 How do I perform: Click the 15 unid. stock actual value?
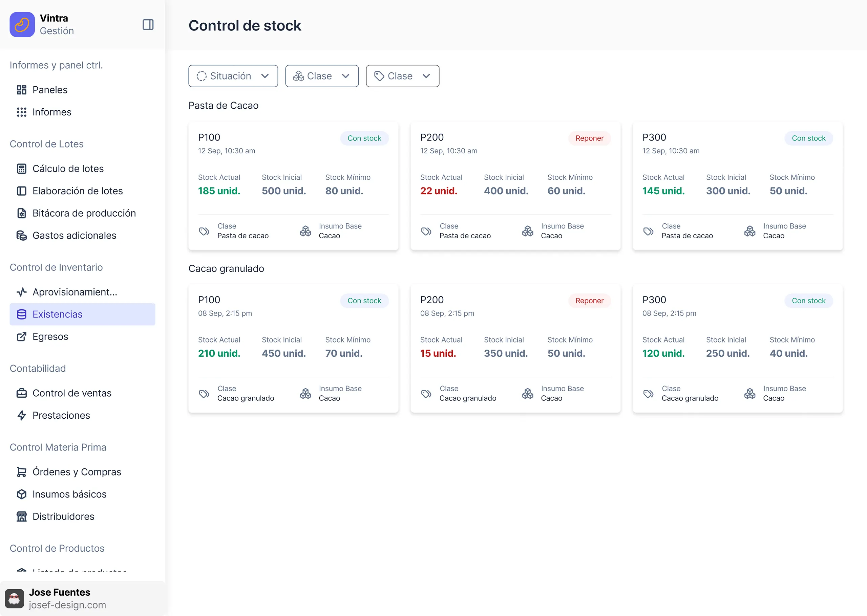pyautogui.click(x=438, y=353)
